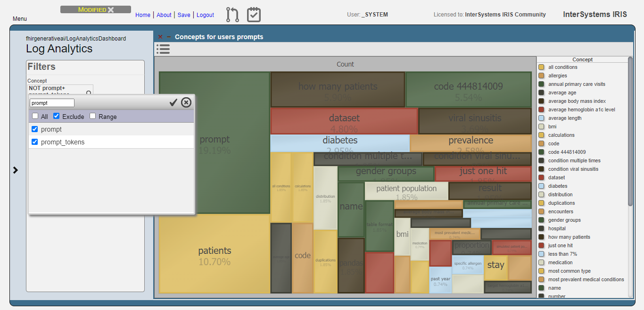The width and height of the screenshot is (644, 310).
Task: Open the About link
Action: tap(164, 15)
